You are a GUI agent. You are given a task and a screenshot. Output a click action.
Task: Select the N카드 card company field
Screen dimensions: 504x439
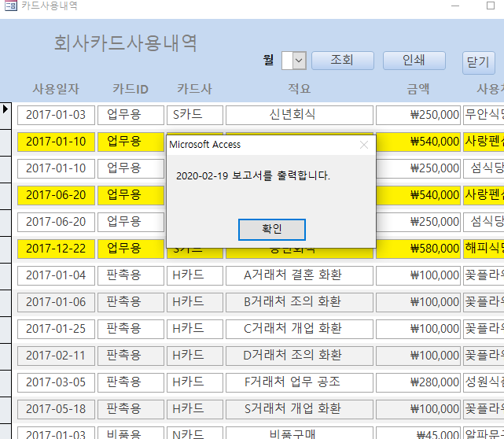194,432
